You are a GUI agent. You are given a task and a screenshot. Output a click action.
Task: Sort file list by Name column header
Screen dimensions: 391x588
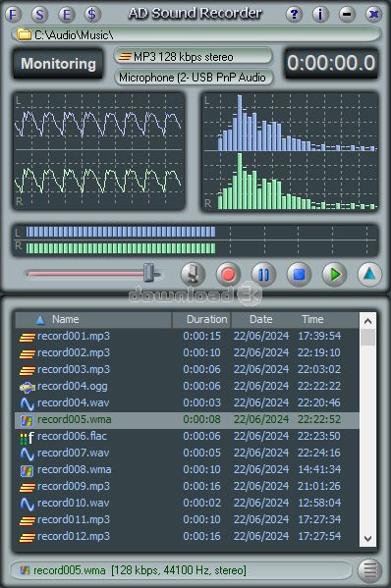[93, 319]
